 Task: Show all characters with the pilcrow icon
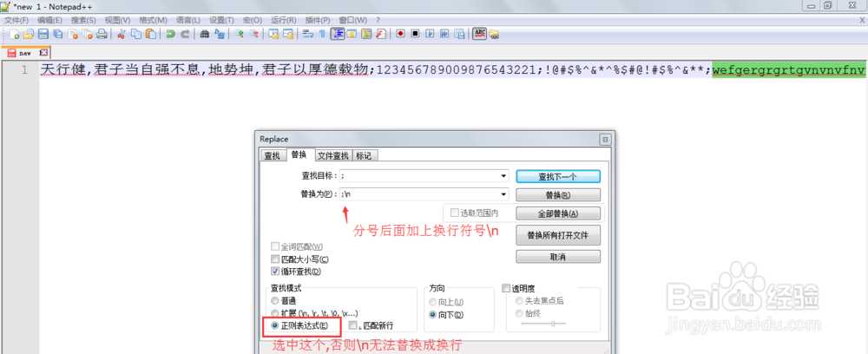click(x=322, y=34)
